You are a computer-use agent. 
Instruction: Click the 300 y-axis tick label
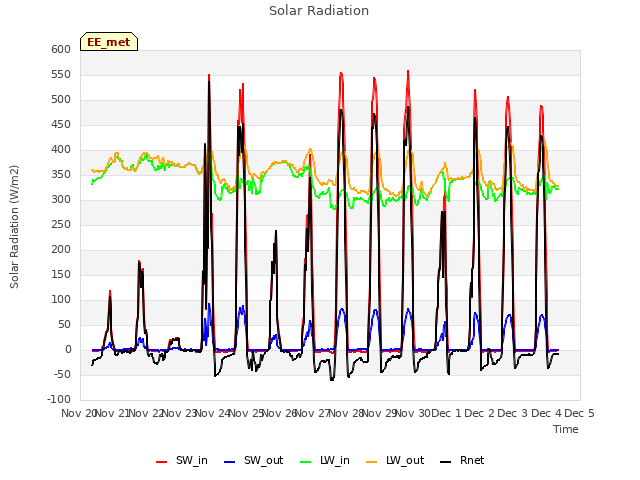61,200
